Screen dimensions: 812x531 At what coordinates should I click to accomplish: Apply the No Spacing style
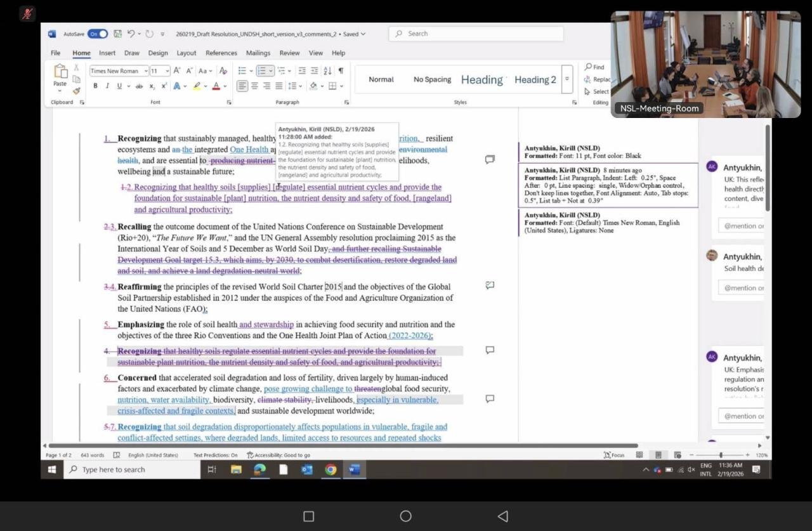pyautogui.click(x=432, y=79)
